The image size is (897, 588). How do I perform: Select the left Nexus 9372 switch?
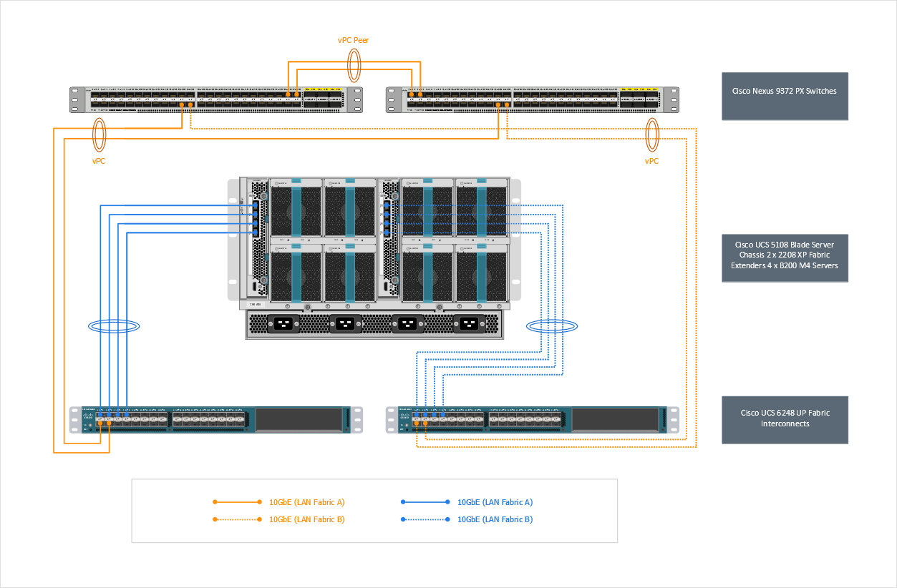(x=216, y=99)
